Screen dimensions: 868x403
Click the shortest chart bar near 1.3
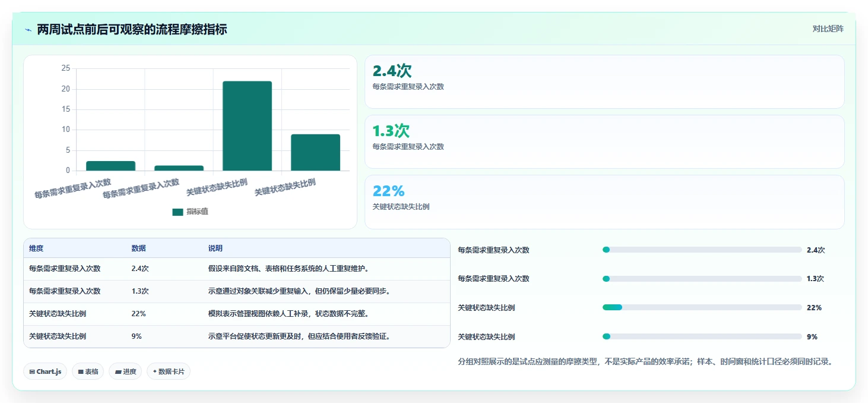(x=179, y=168)
